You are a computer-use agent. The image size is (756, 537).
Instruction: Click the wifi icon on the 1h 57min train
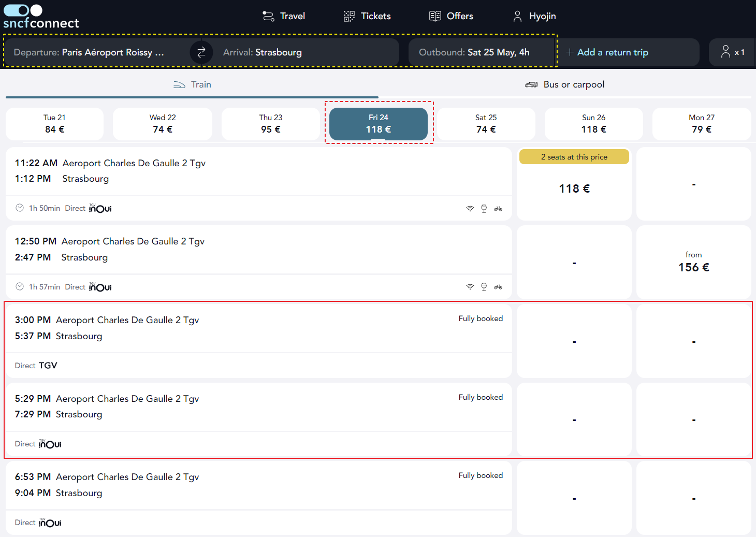coord(470,287)
